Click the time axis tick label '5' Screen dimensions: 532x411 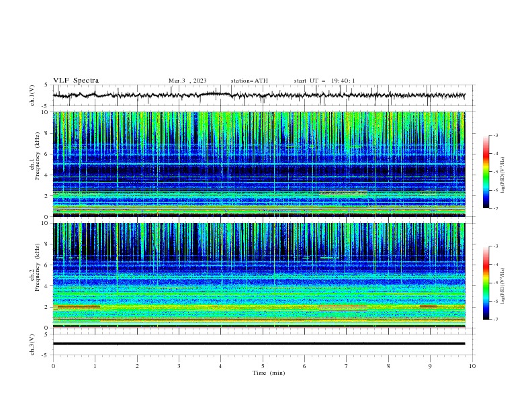click(x=263, y=366)
